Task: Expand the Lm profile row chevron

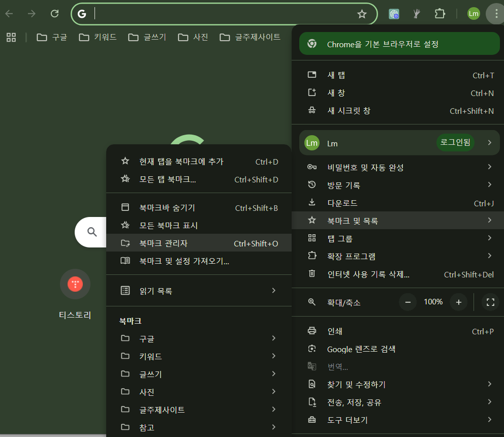Action: 490,142
